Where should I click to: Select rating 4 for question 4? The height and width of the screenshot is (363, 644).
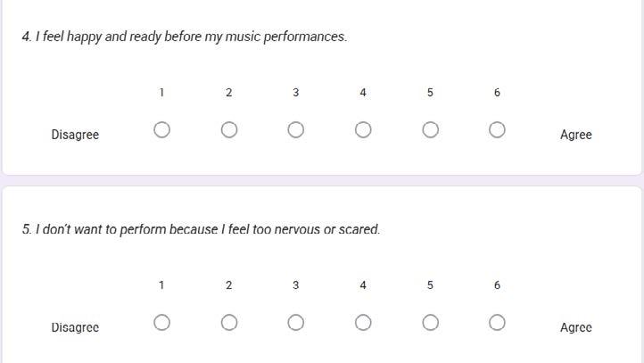tap(363, 130)
